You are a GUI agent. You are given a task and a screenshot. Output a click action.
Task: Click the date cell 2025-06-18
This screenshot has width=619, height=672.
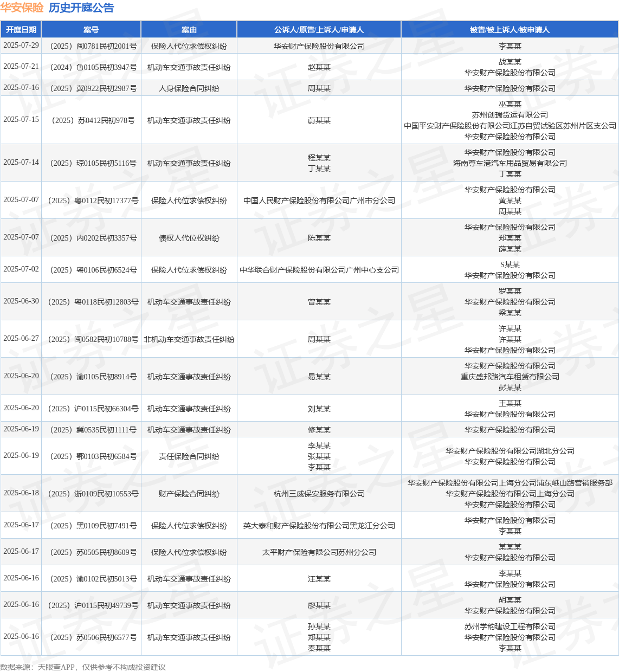(x=21, y=493)
